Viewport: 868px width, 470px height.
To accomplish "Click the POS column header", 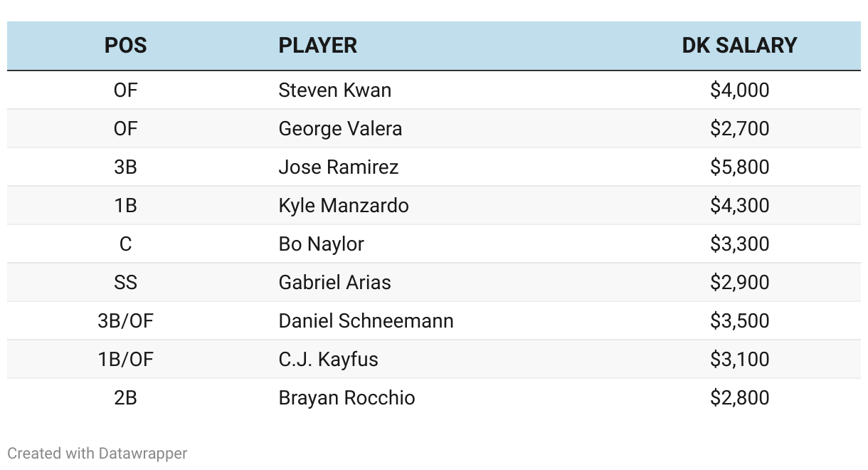I will click(x=125, y=46).
